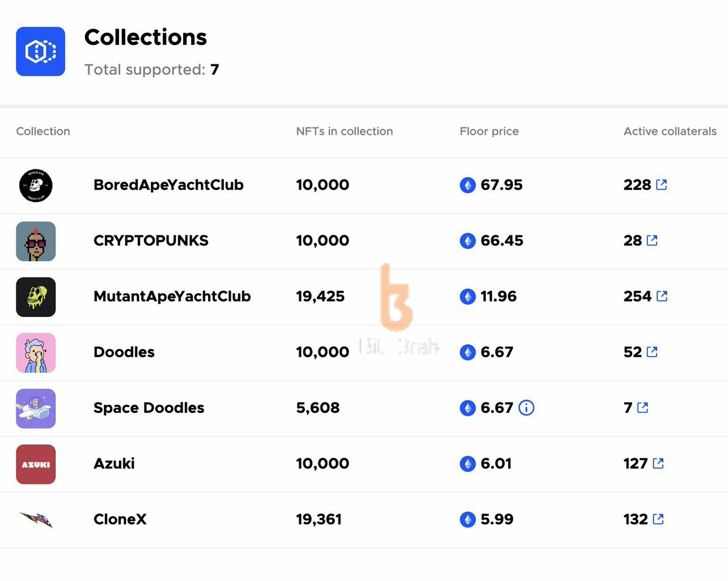Click the 19,361 NFTs count
This screenshot has height=581, width=728.
click(319, 520)
